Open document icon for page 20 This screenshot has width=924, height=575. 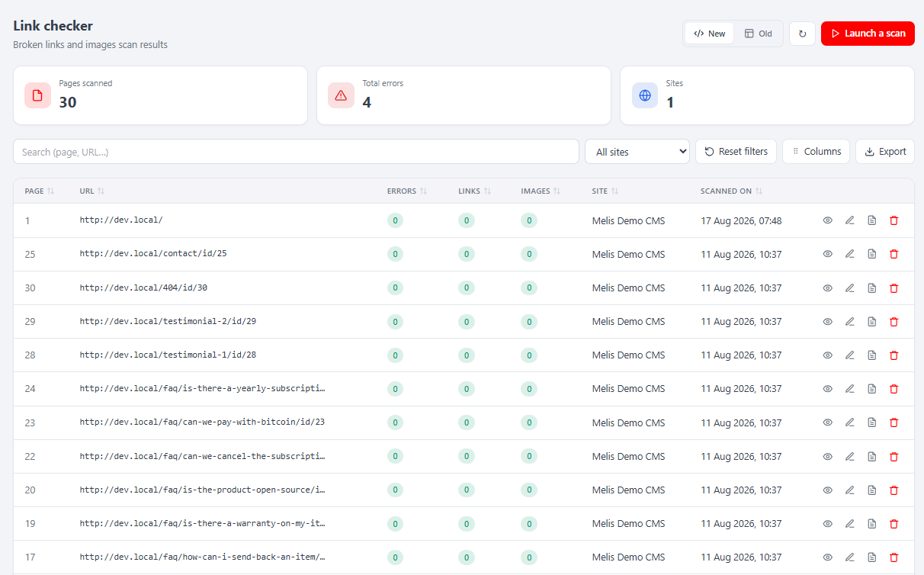[872, 490]
